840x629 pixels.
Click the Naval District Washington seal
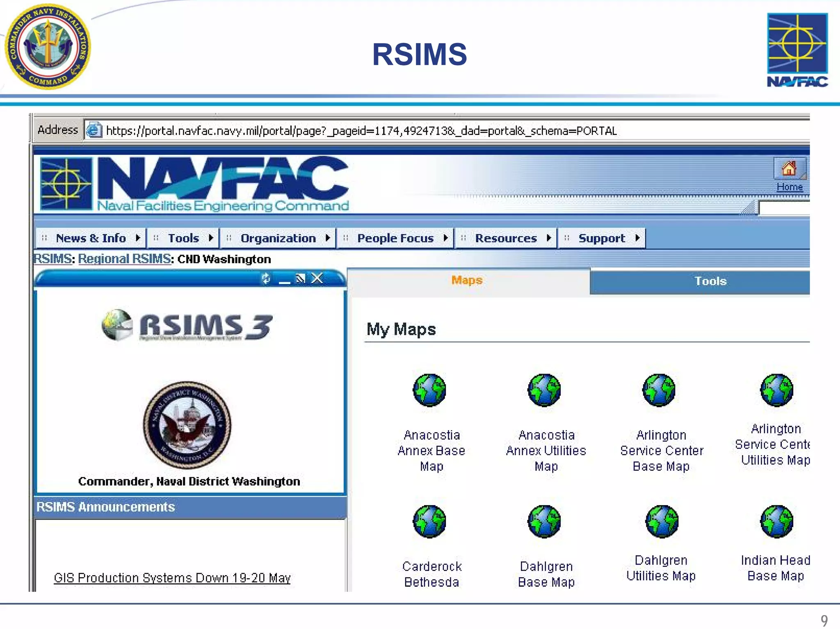(x=187, y=425)
